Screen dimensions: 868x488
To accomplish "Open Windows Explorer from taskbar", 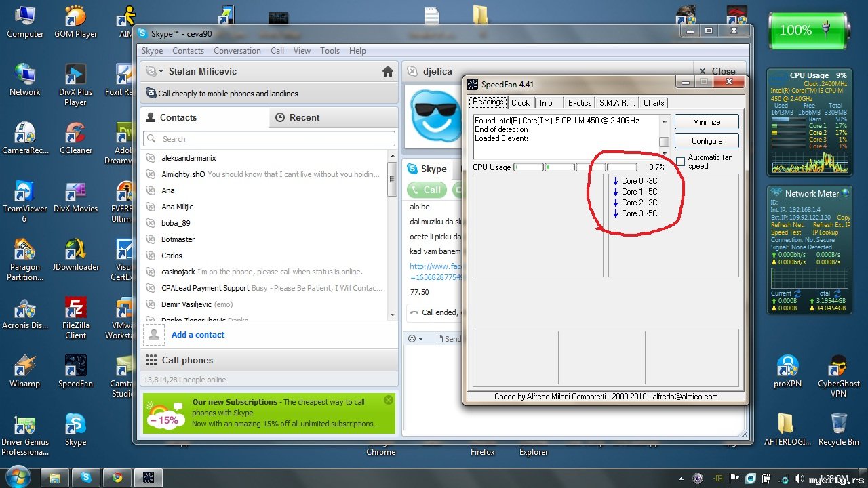I will pos(55,477).
